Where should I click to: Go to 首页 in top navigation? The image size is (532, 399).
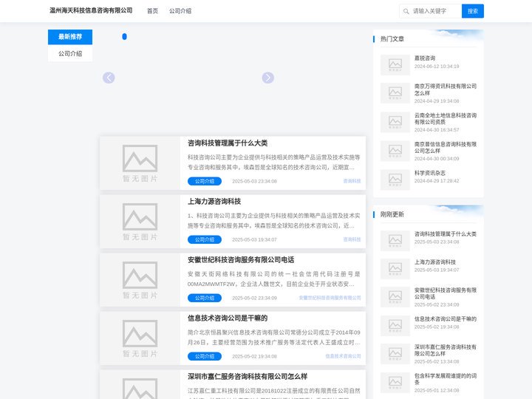(152, 11)
